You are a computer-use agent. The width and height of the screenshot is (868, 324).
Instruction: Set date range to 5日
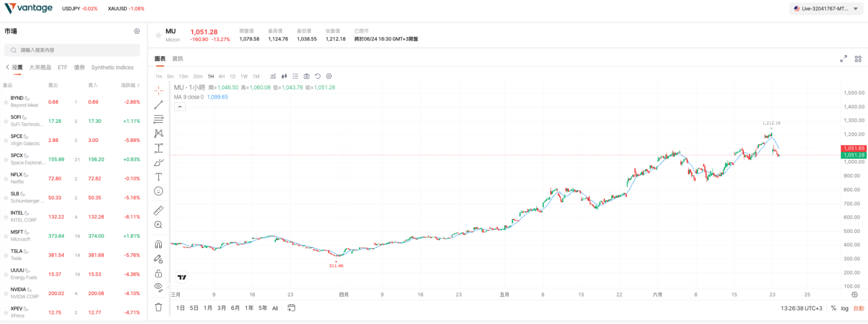coord(194,308)
